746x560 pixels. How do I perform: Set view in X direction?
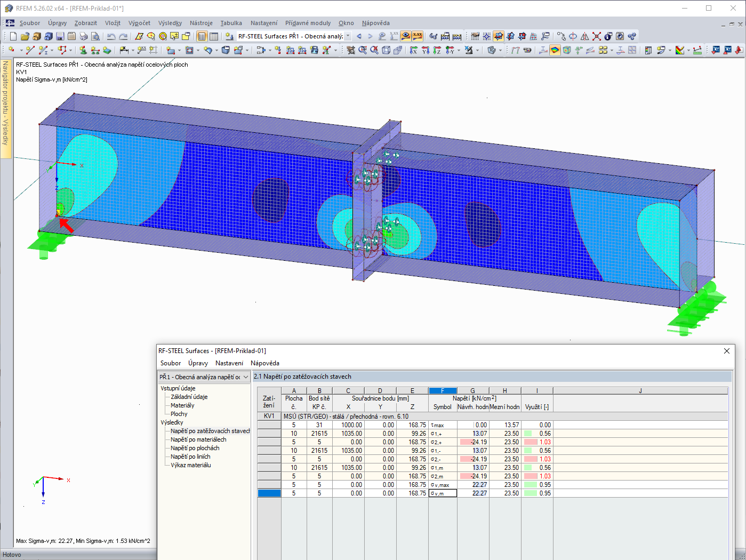[x=413, y=50]
